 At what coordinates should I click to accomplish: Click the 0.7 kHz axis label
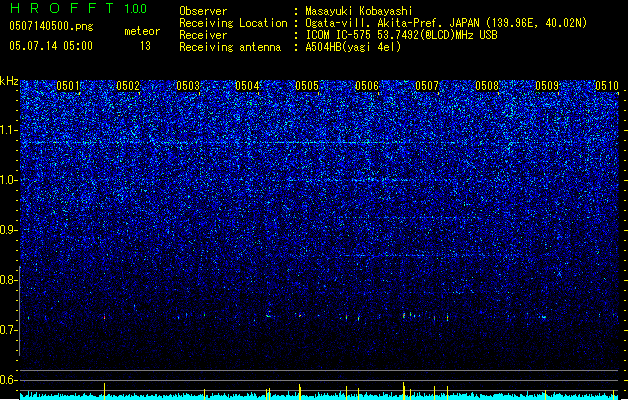(x=8, y=330)
